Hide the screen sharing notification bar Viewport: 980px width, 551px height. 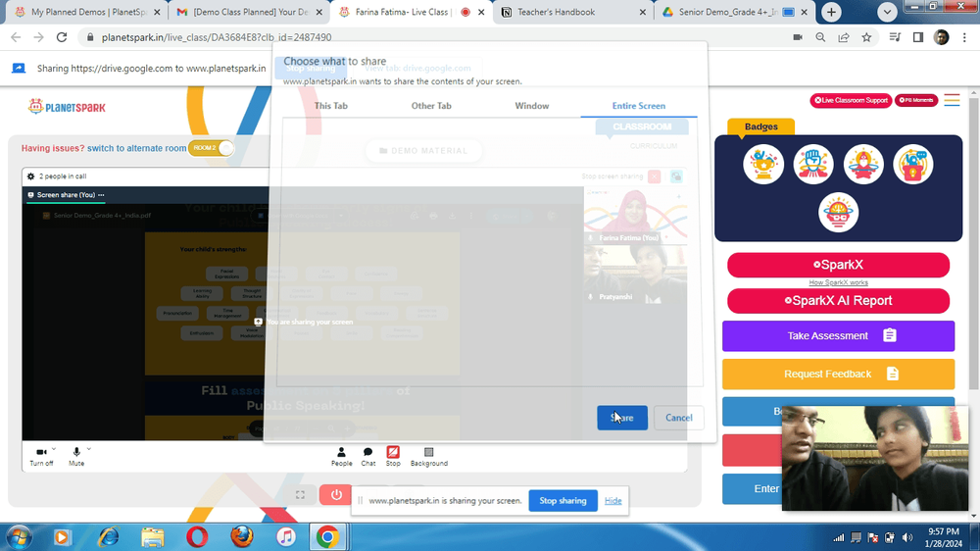[612, 500]
